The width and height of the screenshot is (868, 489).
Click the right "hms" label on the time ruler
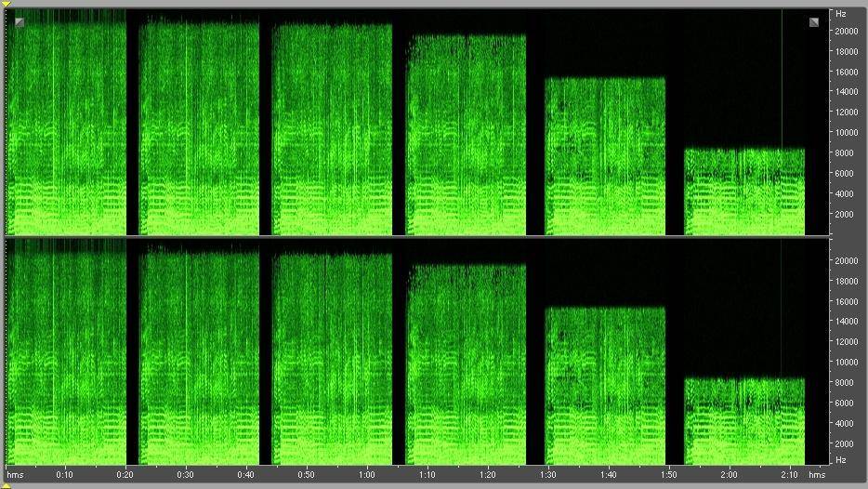click(816, 475)
